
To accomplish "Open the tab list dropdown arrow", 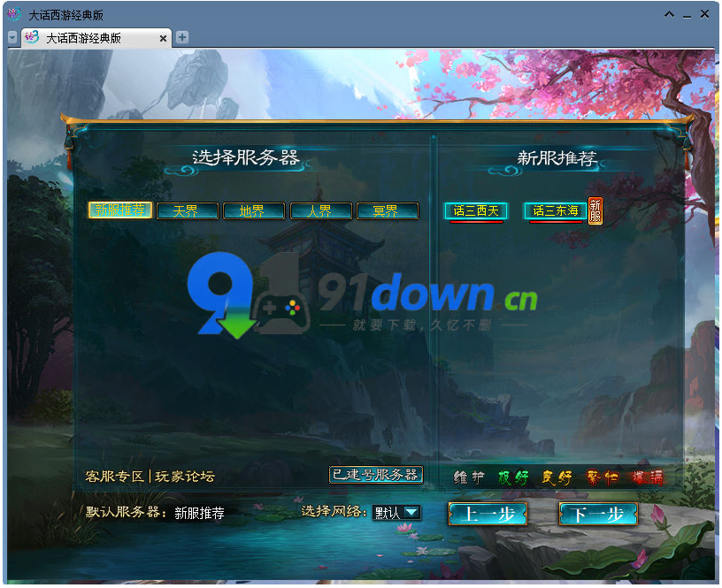I will 12,37.
